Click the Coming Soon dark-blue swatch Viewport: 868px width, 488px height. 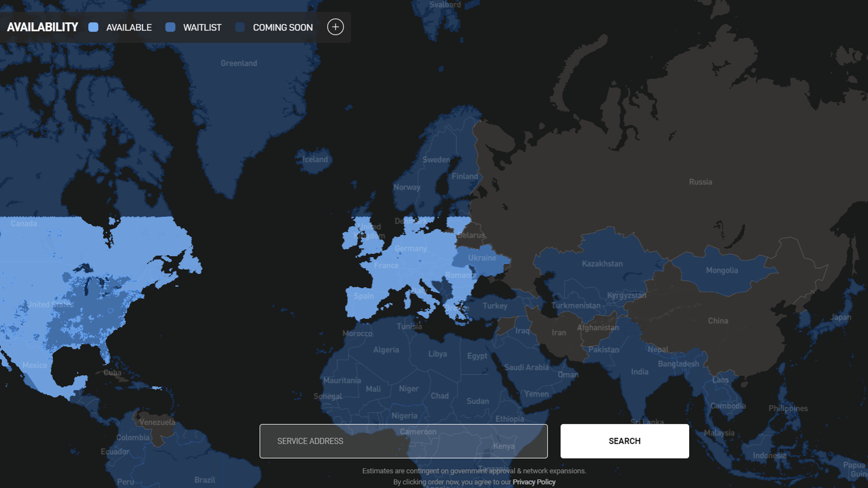click(x=240, y=27)
